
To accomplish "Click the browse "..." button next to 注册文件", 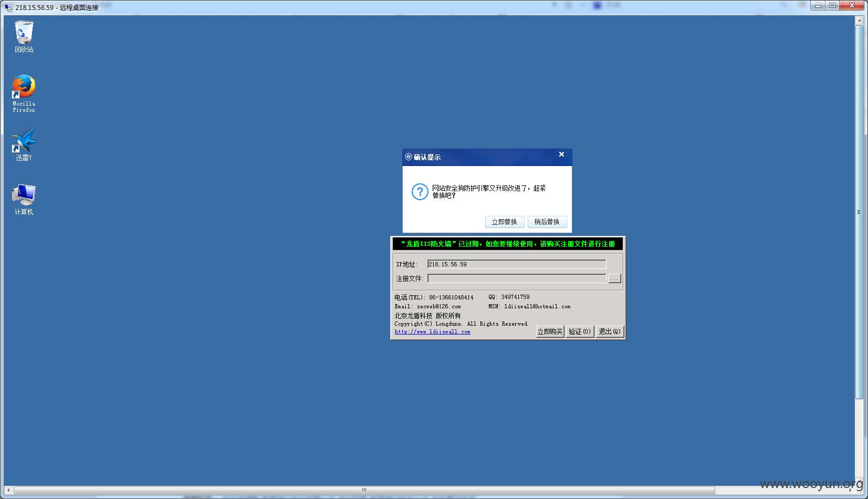I will click(614, 278).
